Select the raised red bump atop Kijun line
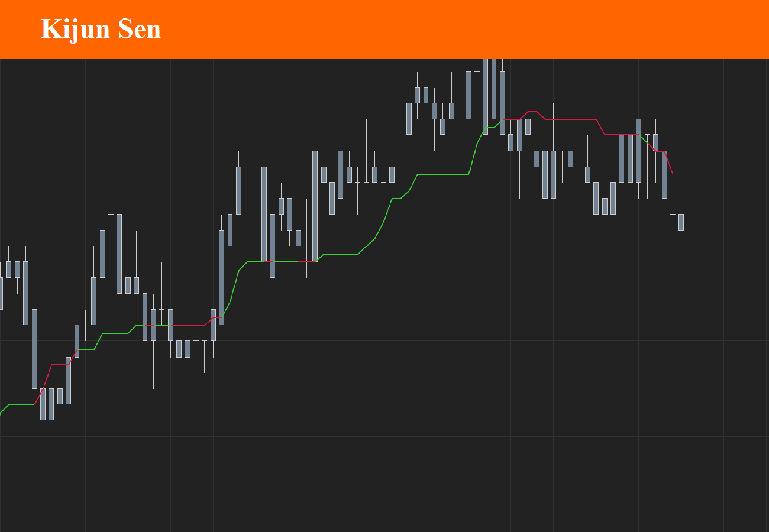The image size is (769, 532). coord(532,112)
